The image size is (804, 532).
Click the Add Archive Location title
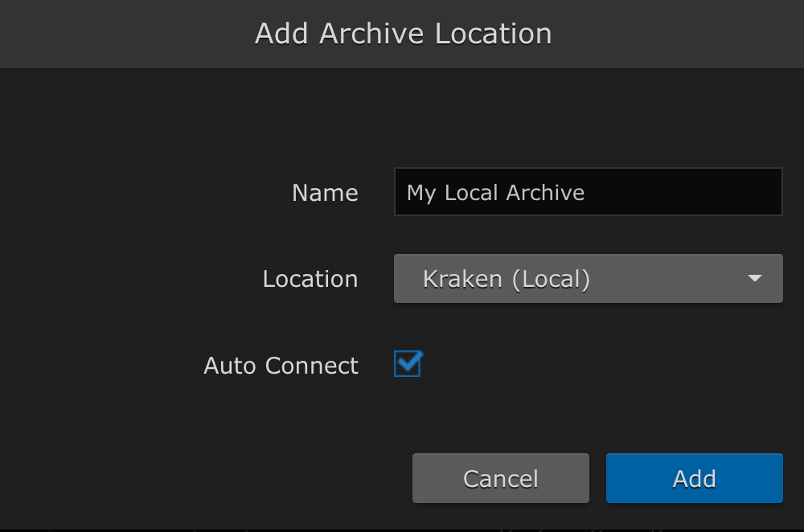point(403,34)
